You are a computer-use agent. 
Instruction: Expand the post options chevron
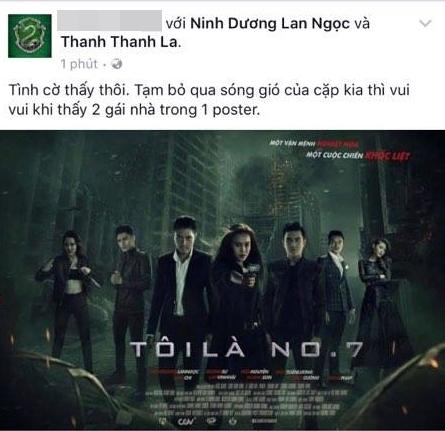425,23
